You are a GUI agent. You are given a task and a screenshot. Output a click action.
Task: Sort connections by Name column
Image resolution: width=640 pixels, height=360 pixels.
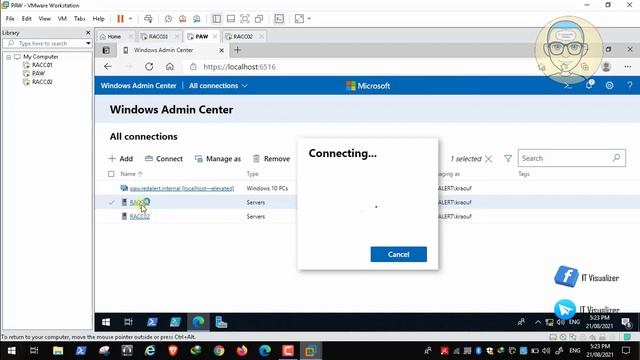pos(131,174)
